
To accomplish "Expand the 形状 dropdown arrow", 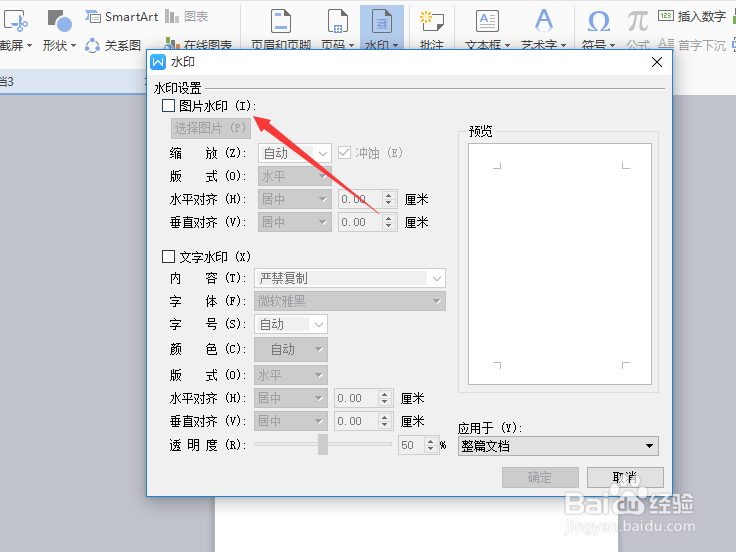I will tap(73, 46).
